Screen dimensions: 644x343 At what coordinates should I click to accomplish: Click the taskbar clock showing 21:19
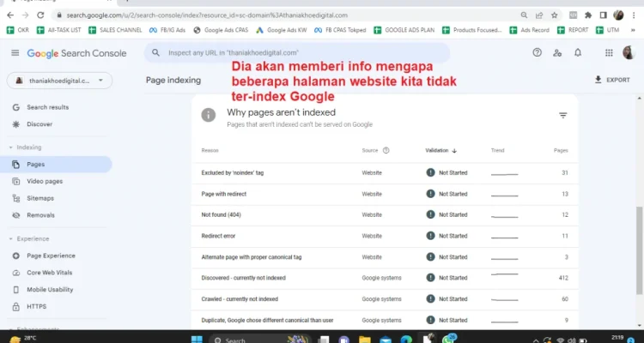pyautogui.click(x=617, y=338)
